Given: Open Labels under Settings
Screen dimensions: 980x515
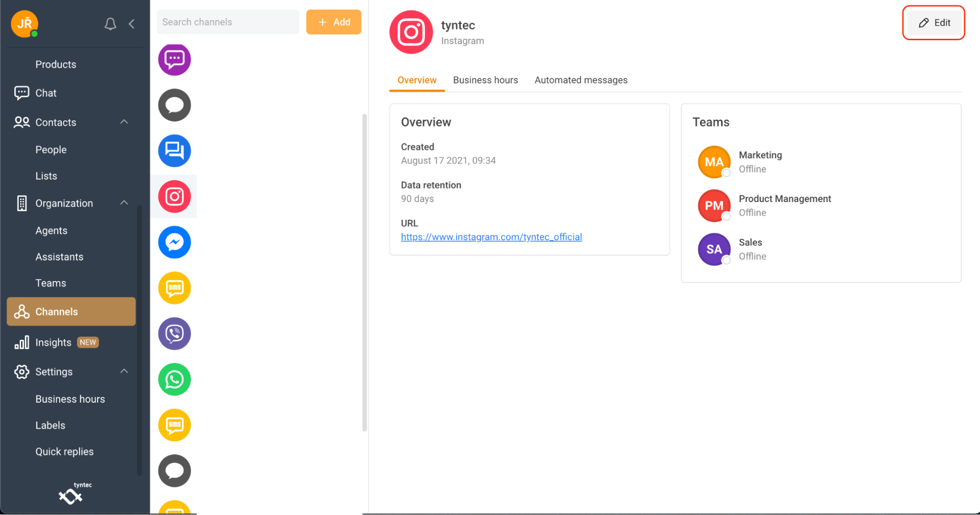Looking at the screenshot, I should 50,425.
